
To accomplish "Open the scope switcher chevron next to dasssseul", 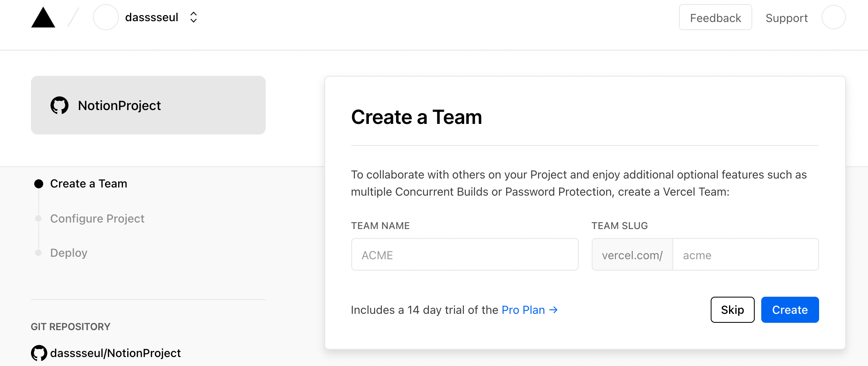I will click(x=194, y=18).
